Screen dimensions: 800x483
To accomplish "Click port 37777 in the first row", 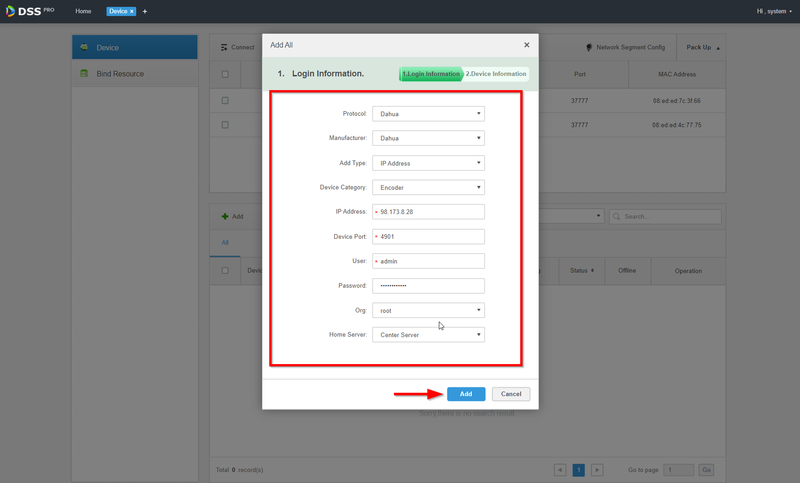I will click(580, 101).
